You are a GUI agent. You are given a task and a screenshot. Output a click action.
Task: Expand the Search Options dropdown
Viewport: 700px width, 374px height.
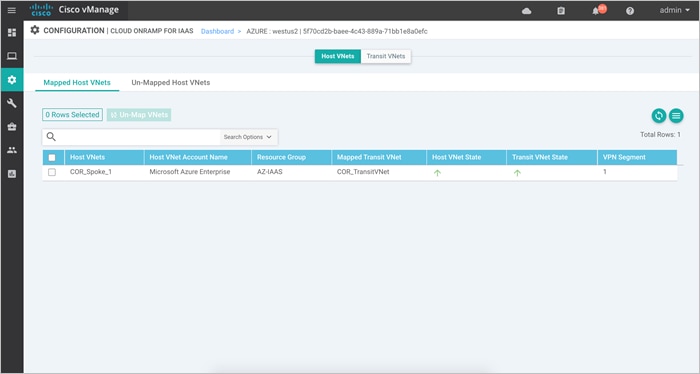pos(248,137)
